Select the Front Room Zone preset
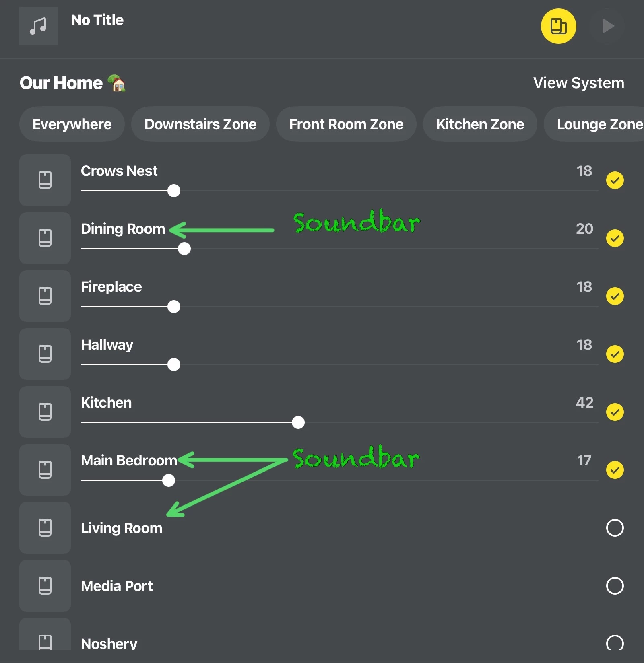Screen dimensions: 644x663 click(346, 124)
